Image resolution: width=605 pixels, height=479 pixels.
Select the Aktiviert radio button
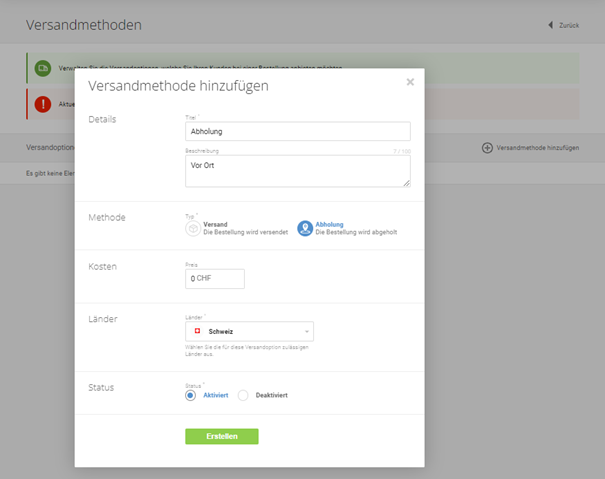pyautogui.click(x=190, y=395)
